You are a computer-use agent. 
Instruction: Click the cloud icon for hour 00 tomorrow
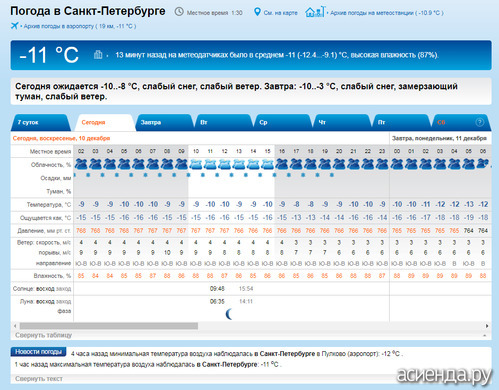coord(397,164)
